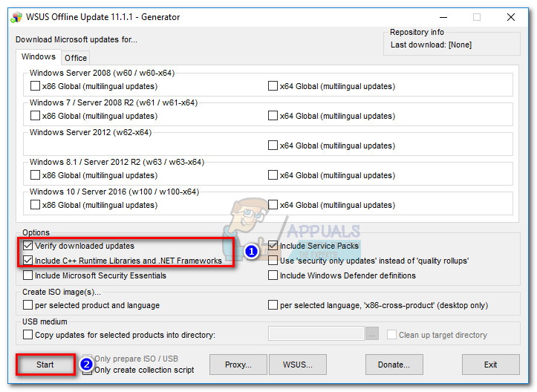
Task: Enable 'security only updates' instead of quality rollups
Action: 273,260
